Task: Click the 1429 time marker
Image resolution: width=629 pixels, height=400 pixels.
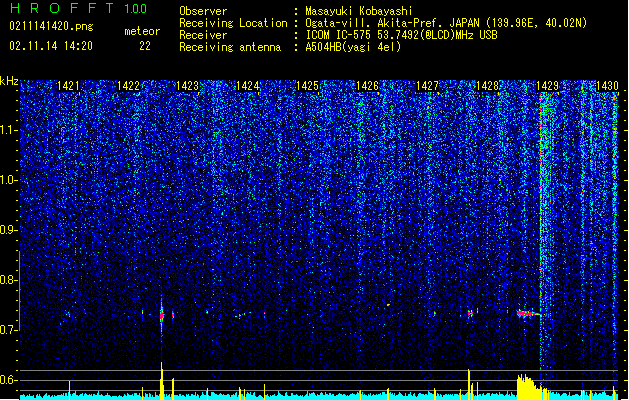Action: [x=547, y=86]
